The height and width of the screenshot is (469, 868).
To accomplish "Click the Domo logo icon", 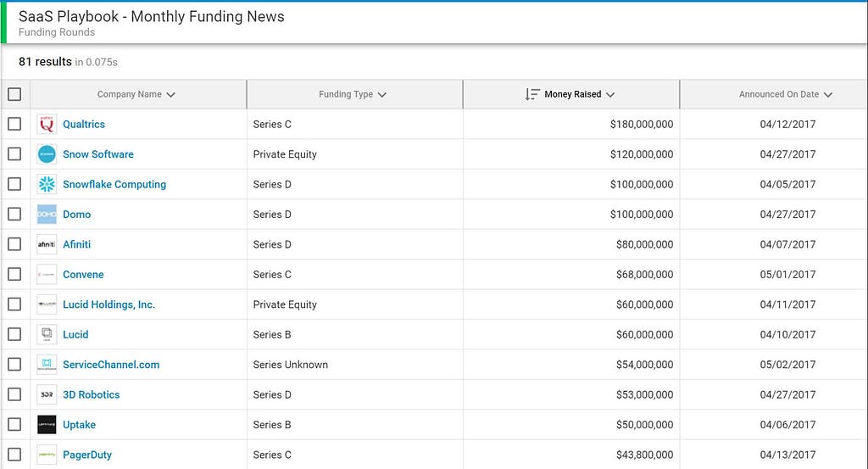I will pyautogui.click(x=47, y=215).
